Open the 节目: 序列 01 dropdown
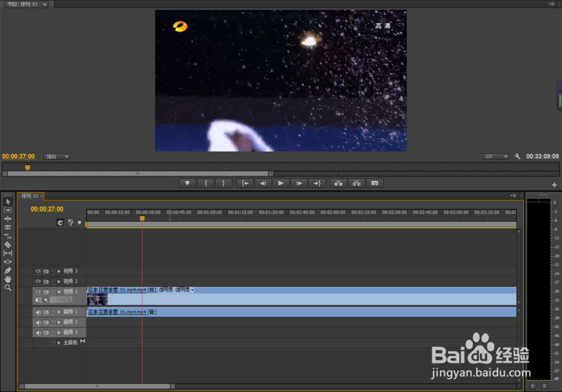The height and width of the screenshot is (392, 562). [x=45, y=4]
